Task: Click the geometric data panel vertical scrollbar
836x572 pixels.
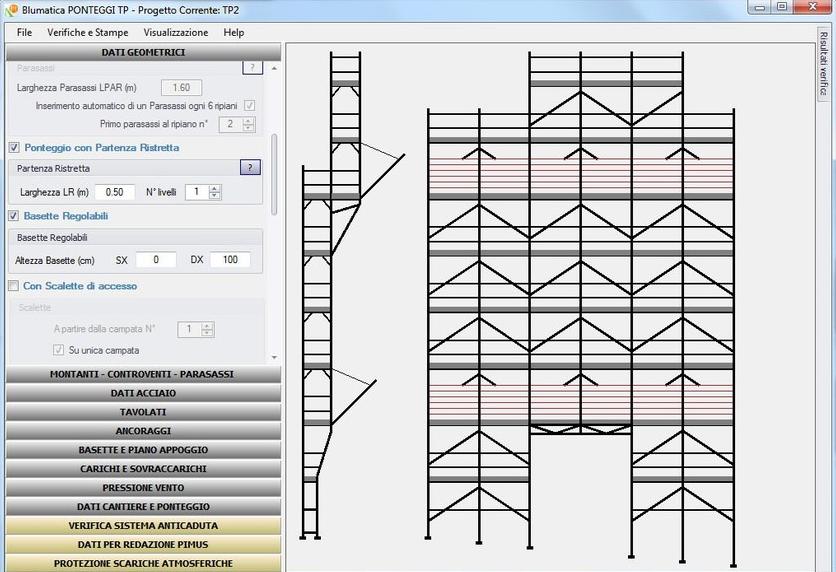Action: click(x=275, y=175)
